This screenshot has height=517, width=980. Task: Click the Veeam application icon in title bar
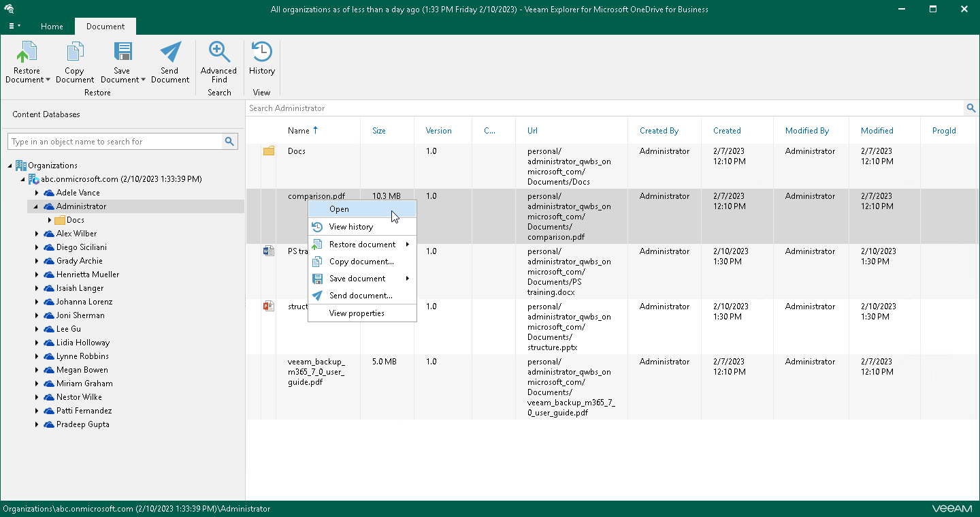(9, 9)
